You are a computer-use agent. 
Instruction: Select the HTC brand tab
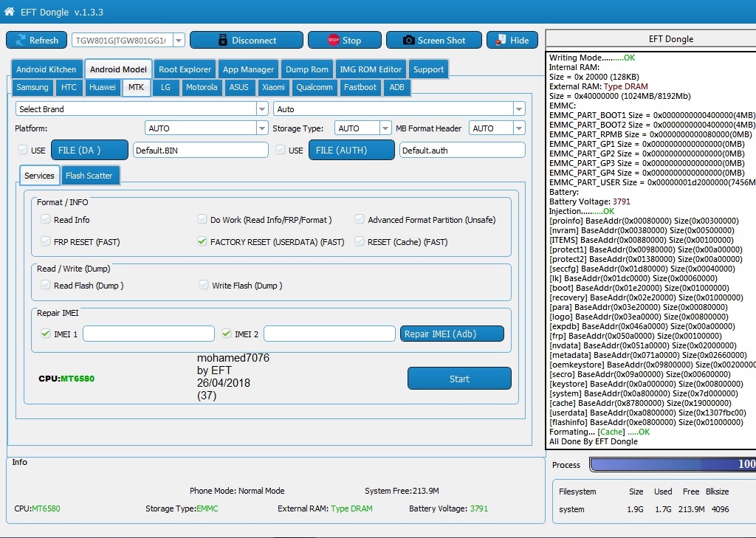[69, 87]
